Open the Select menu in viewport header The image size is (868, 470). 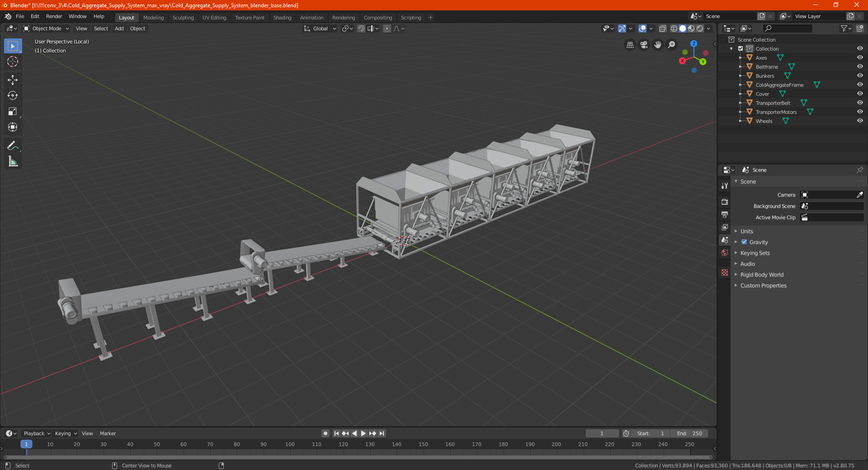(x=101, y=28)
